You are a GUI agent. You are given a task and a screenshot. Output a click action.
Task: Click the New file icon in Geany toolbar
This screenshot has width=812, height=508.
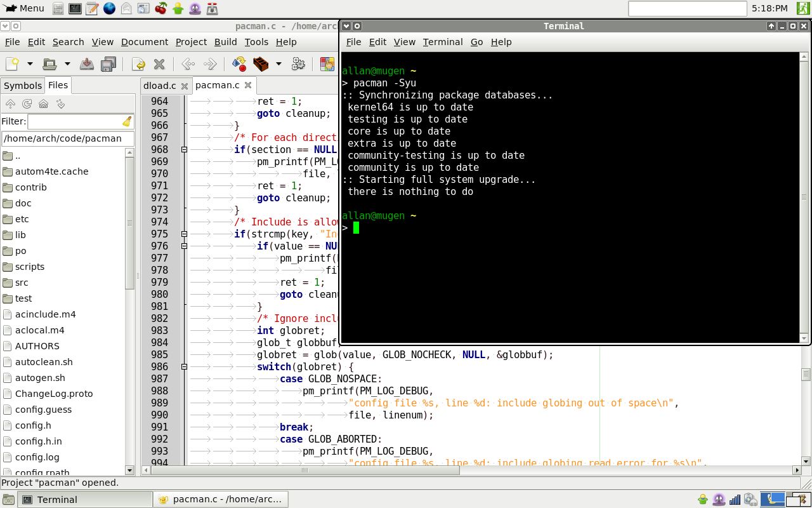(x=12, y=64)
